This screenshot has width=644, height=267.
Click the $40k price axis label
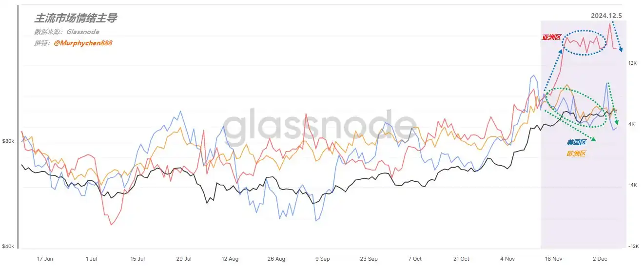coord(8,247)
